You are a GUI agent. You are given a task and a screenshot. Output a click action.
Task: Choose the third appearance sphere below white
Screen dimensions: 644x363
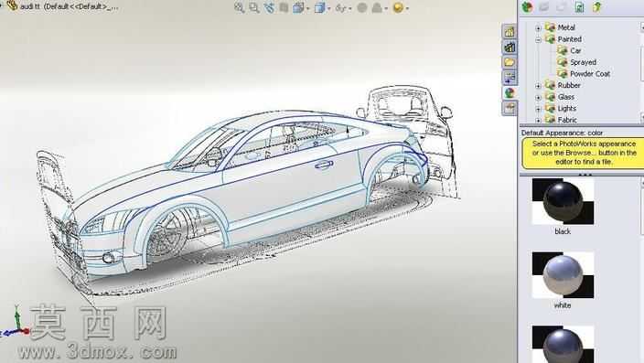click(x=563, y=344)
